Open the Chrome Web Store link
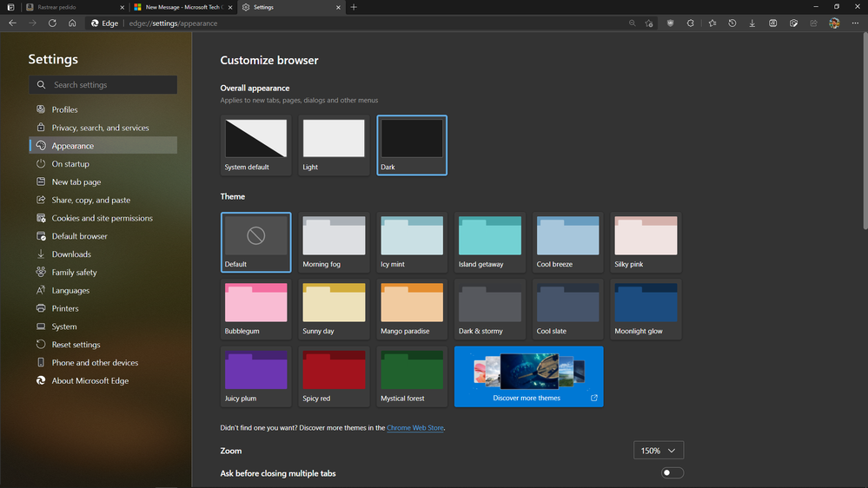 pyautogui.click(x=415, y=428)
